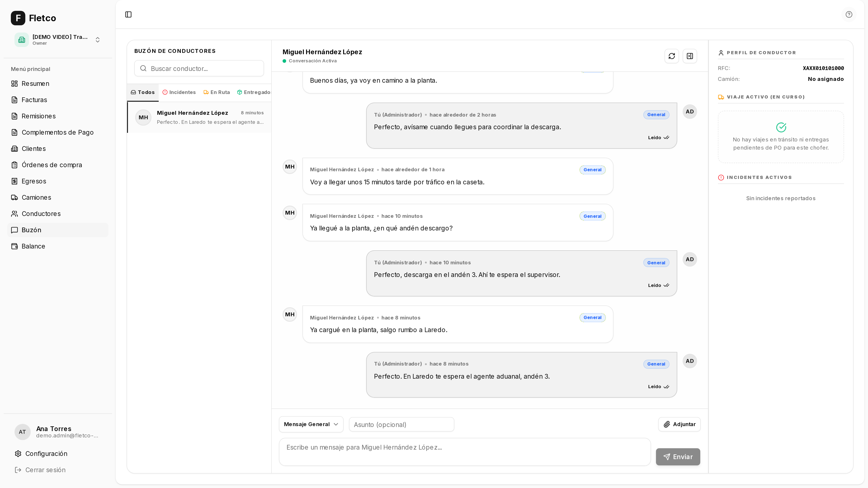Viewport: 868px width, 488px height.
Task: Click the MH avatar in driver list
Action: (143, 117)
